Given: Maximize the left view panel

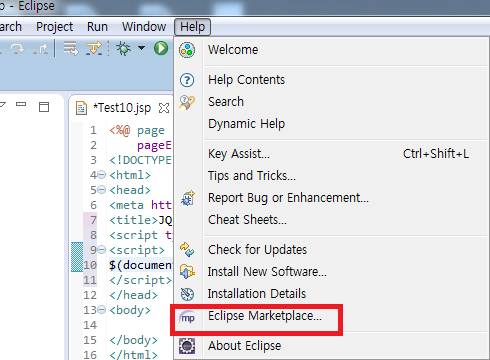Looking at the screenshot, I should pos(44,107).
